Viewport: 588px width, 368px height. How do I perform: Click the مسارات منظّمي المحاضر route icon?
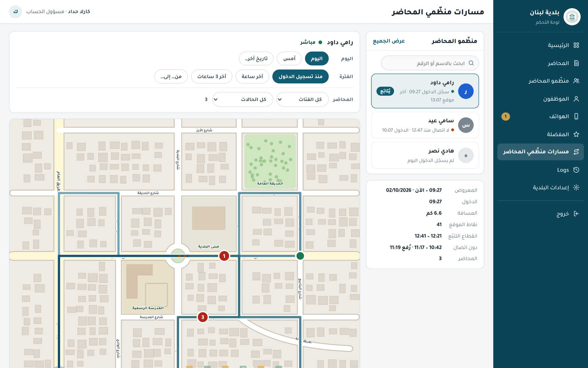(576, 152)
